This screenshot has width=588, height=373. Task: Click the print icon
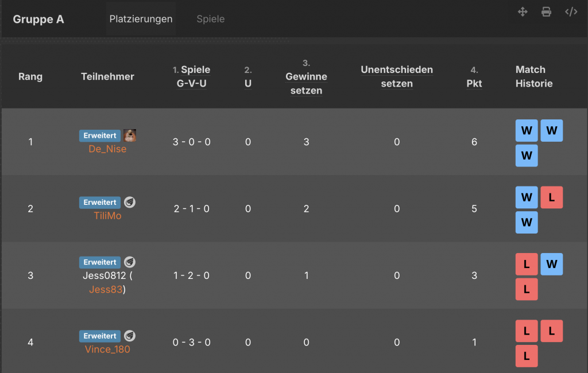point(546,12)
